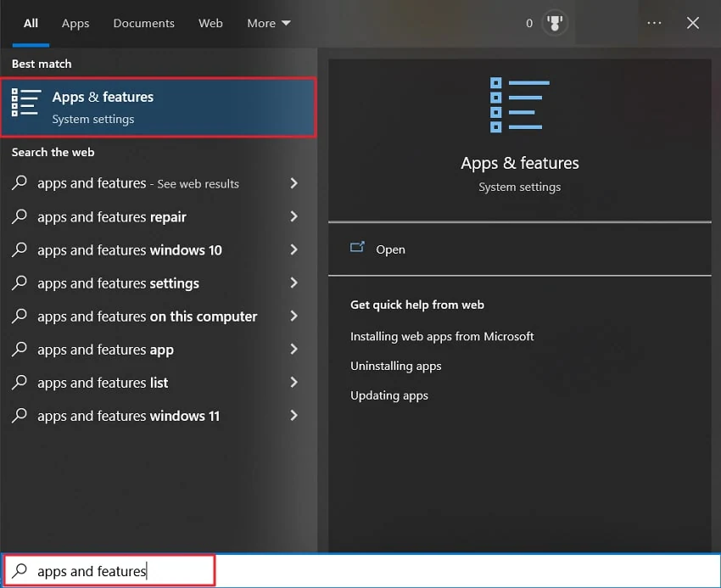Click the large Apps & features preview icon
Screen dimensions: 721x588
pyautogui.click(x=520, y=105)
